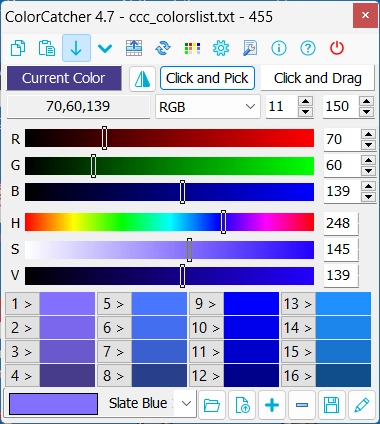Increase the R value 70 with up arrow
380x424 pixels.
368,134
